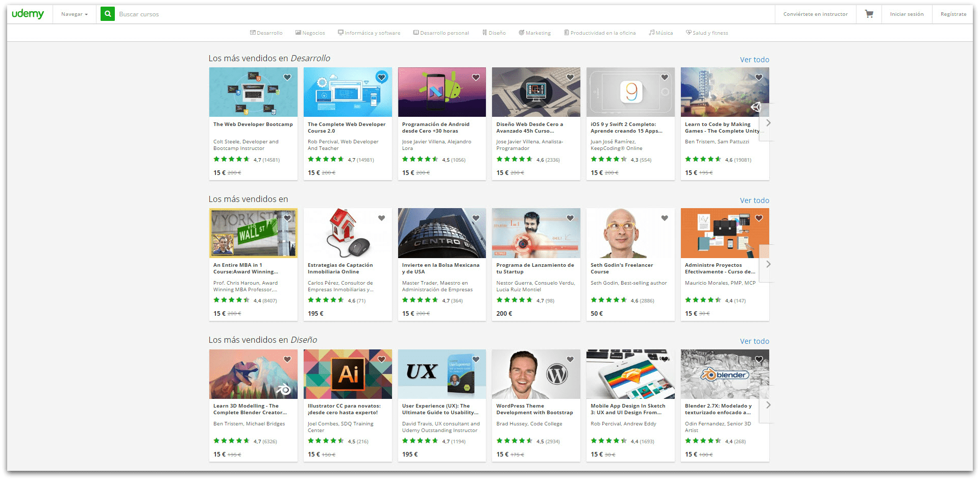Click star rating 4,6 (19081)
This screenshot has width=980, height=480.
(718, 160)
